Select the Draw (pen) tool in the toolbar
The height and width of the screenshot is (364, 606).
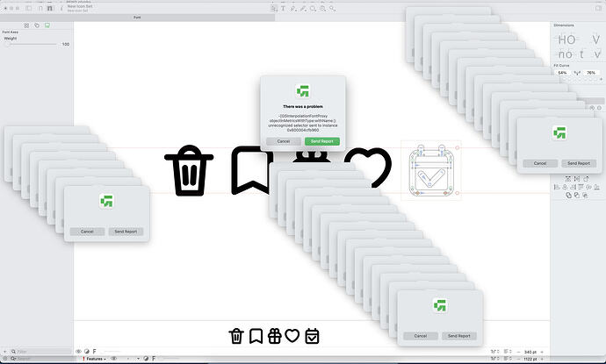[293, 8]
